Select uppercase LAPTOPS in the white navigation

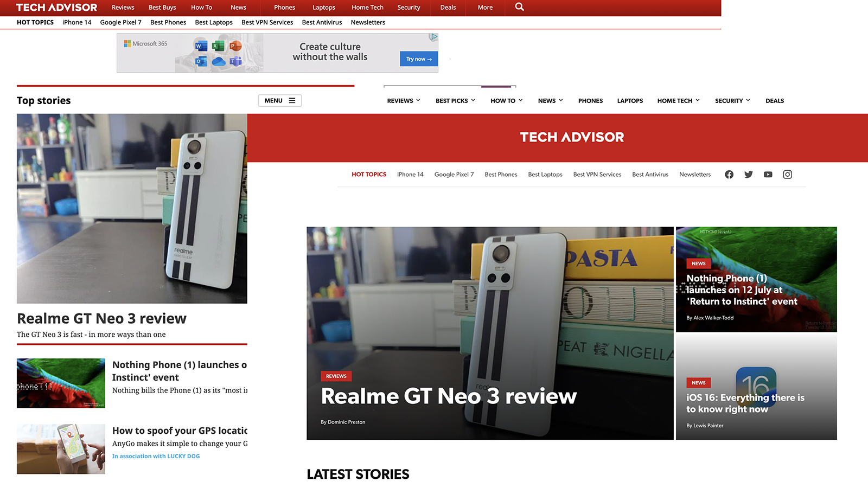[630, 101]
